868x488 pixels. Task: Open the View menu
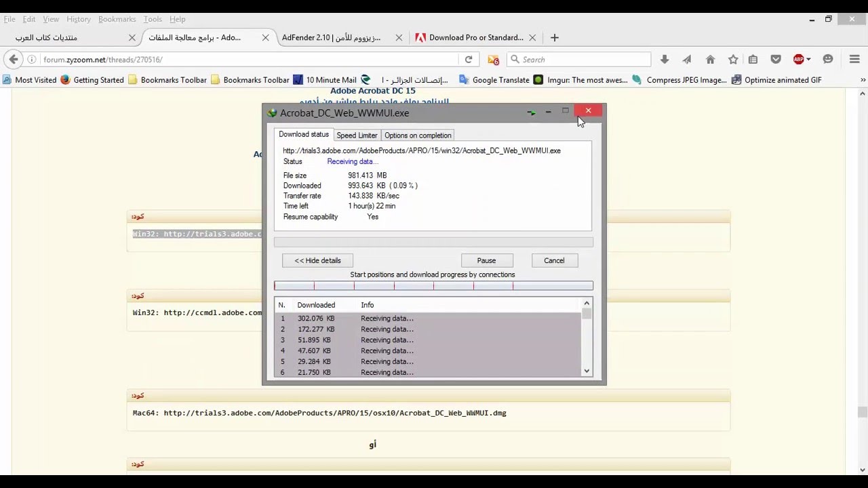(x=51, y=19)
